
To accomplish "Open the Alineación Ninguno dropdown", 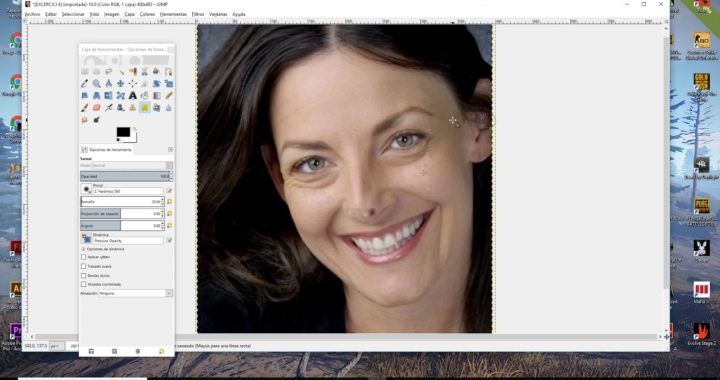I will click(x=135, y=293).
